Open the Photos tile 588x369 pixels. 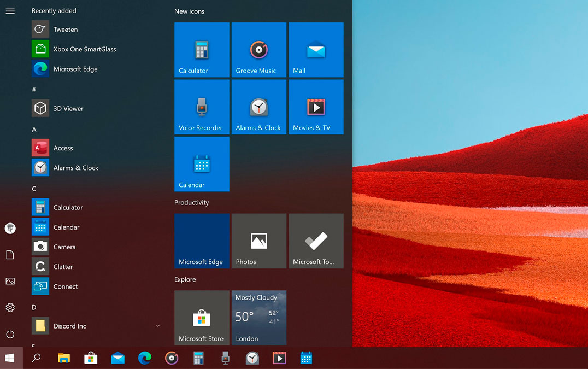pyautogui.click(x=258, y=241)
